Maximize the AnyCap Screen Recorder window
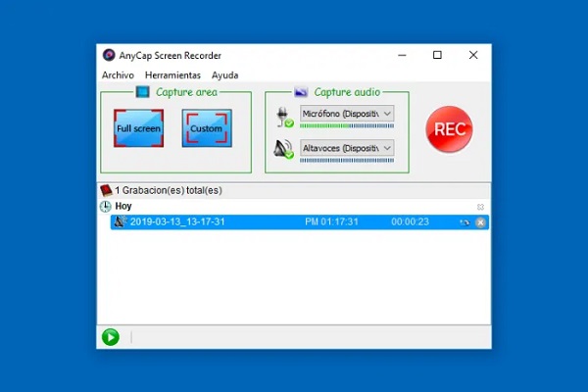Screen dimensions: 588x392 click(x=437, y=55)
